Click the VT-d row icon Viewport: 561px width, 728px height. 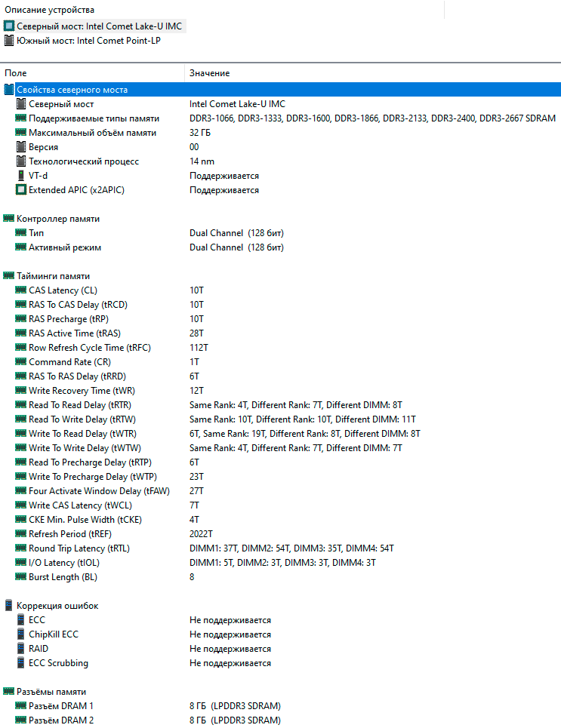(x=21, y=176)
